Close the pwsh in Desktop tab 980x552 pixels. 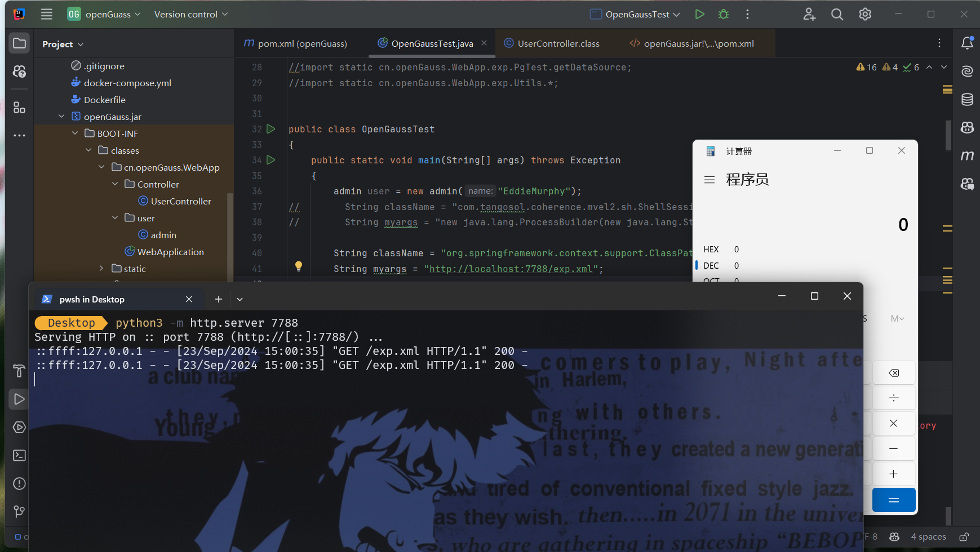(189, 299)
